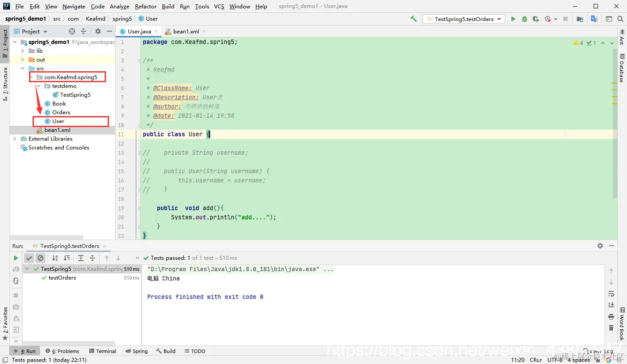627x364 pixels.
Task: Click the Google Translate plugin icon in toolbar
Action: [594, 19]
